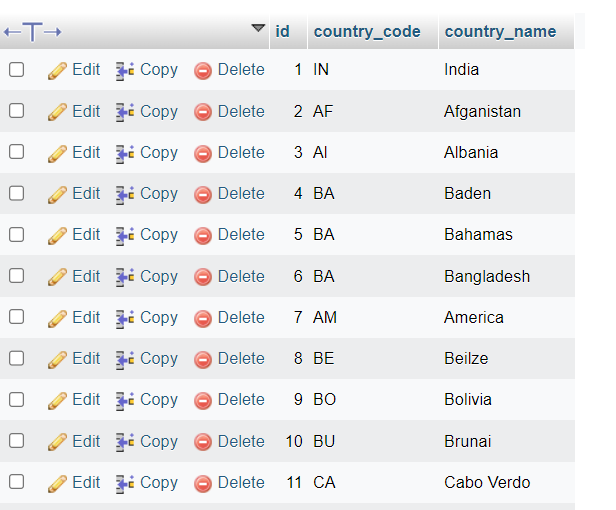The height and width of the screenshot is (510, 616).
Task: Click the Copy link for Bolivia row
Action: click(x=158, y=399)
